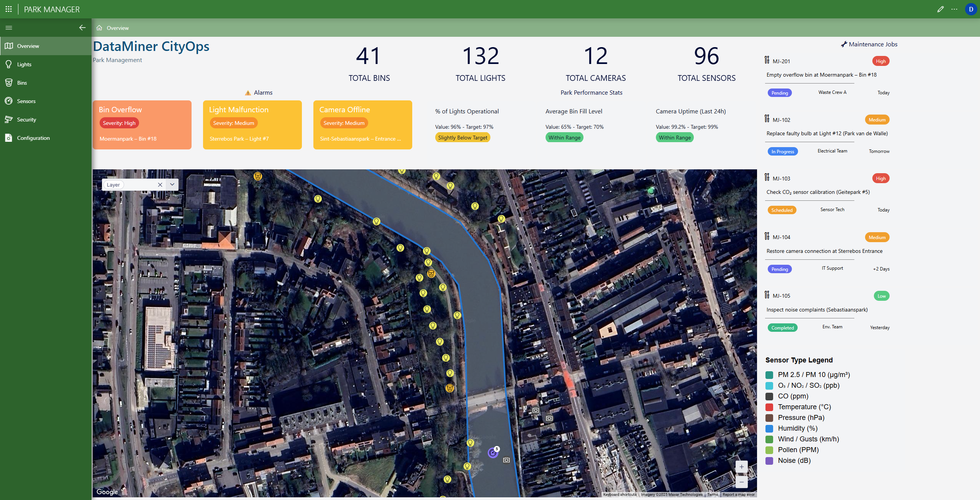This screenshot has width=980, height=500.
Task: Click the home icon in breadcrumb
Action: (x=99, y=28)
